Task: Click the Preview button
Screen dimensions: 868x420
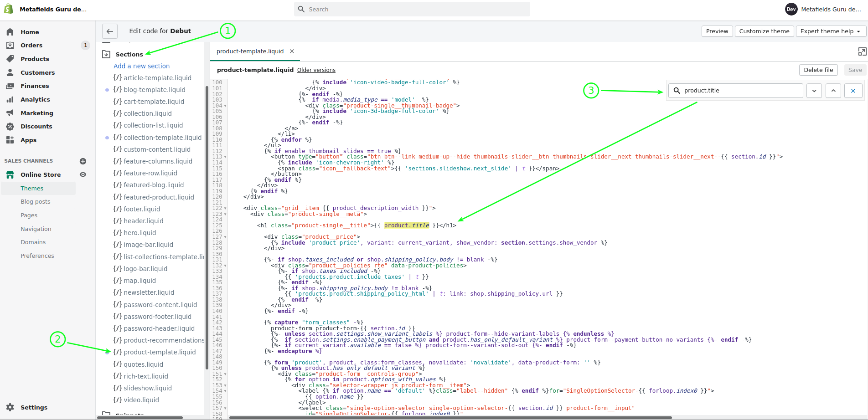Action: coord(717,31)
